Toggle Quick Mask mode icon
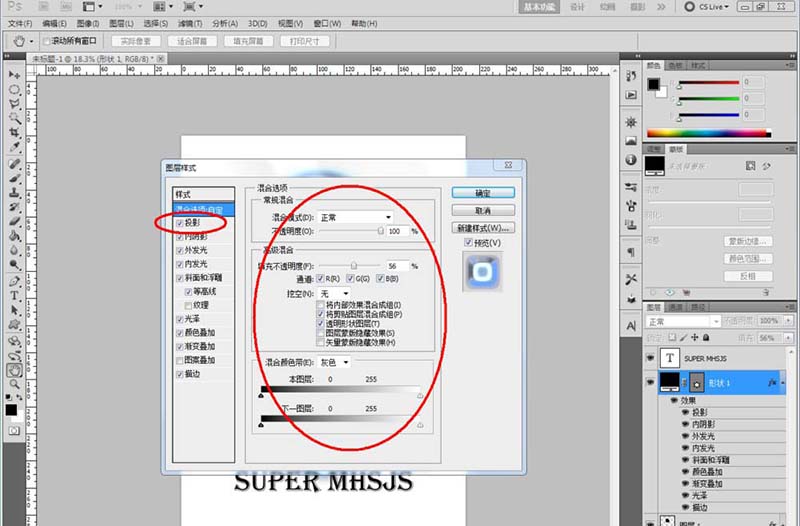Screen dimensions: 800x526 (14, 431)
